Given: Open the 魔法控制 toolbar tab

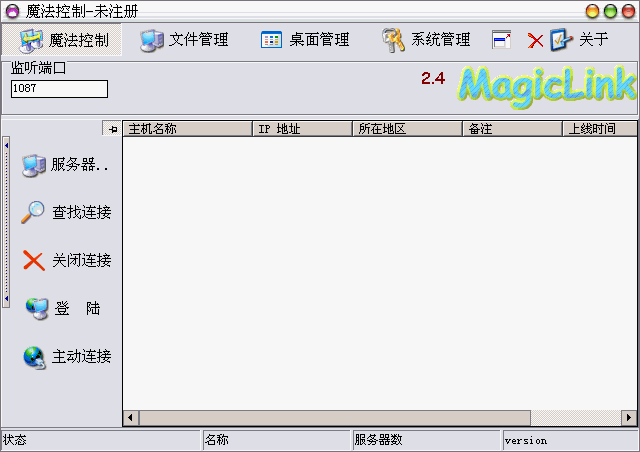Looking at the screenshot, I should (65, 40).
